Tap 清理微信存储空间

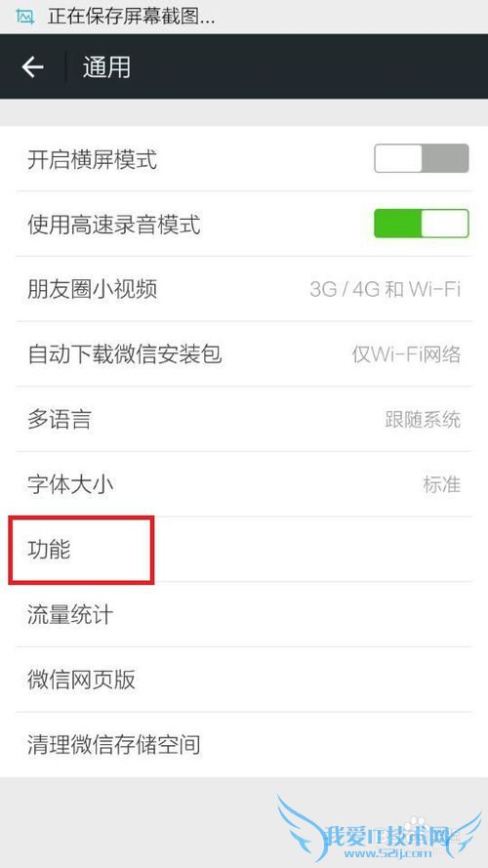[x=243, y=745]
